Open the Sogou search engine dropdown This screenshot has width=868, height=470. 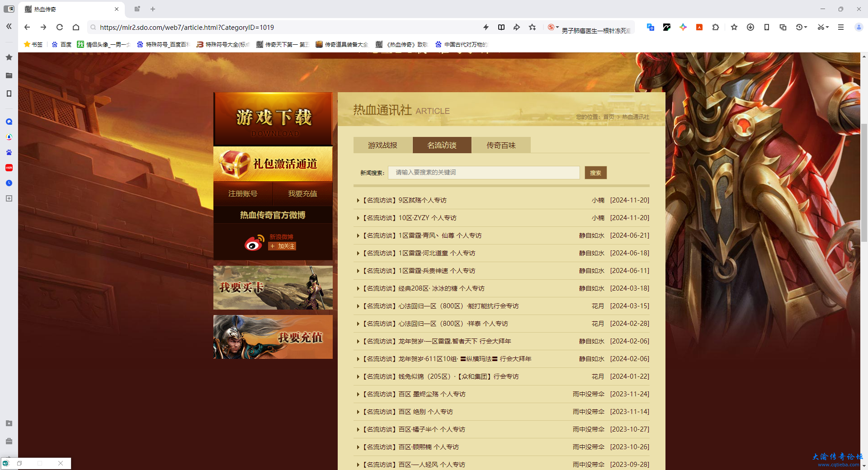[x=553, y=27]
